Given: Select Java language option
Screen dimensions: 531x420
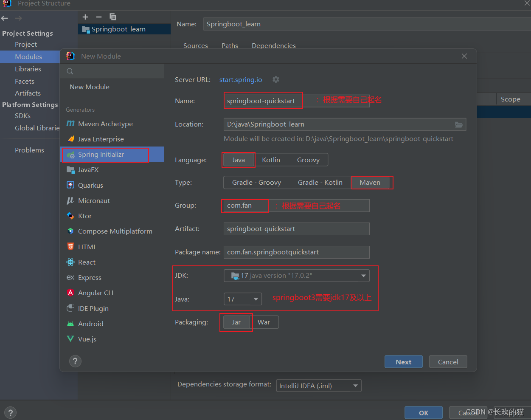Looking at the screenshot, I should tap(239, 160).
